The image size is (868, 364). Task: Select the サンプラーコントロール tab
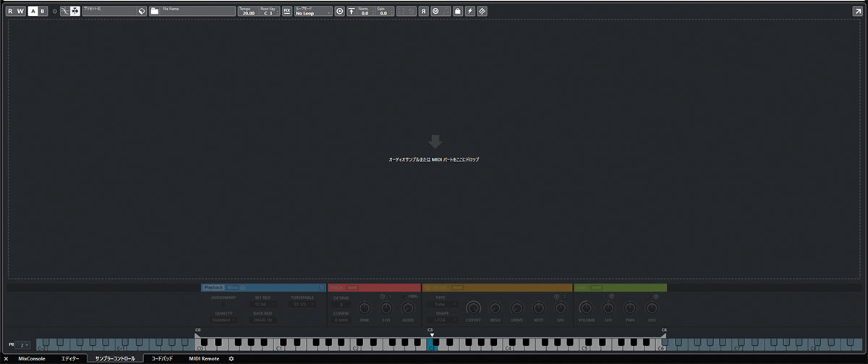pos(114,358)
